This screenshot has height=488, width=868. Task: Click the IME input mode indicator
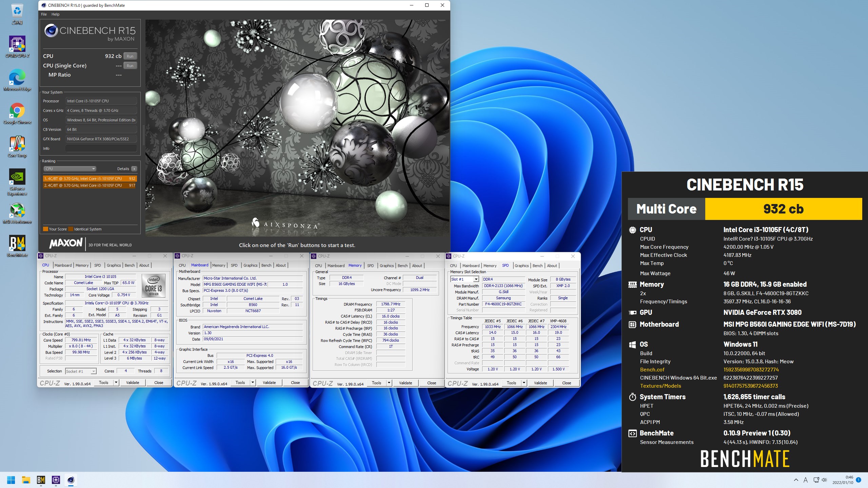[x=806, y=480]
